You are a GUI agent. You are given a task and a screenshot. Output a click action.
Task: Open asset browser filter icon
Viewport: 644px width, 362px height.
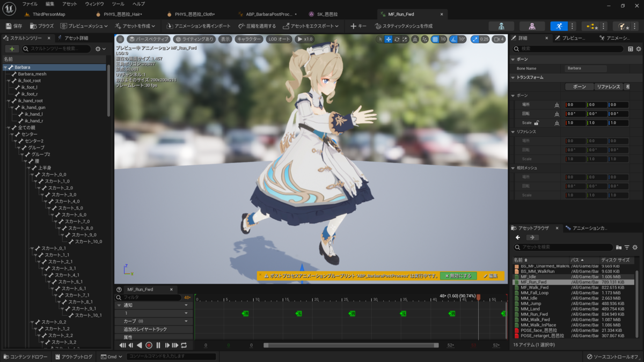tap(627, 247)
